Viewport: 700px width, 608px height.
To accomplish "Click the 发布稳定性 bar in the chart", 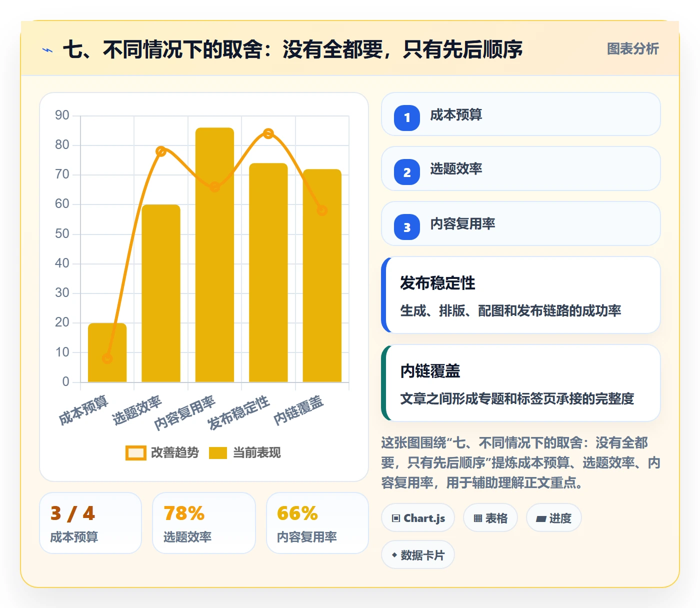I will (x=268, y=273).
